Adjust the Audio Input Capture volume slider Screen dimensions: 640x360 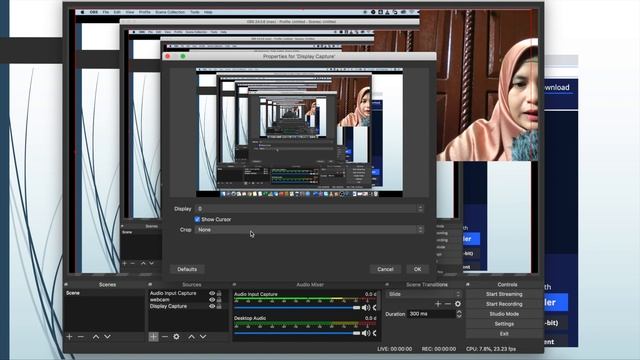pyautogui.click(x=297, y=308)
